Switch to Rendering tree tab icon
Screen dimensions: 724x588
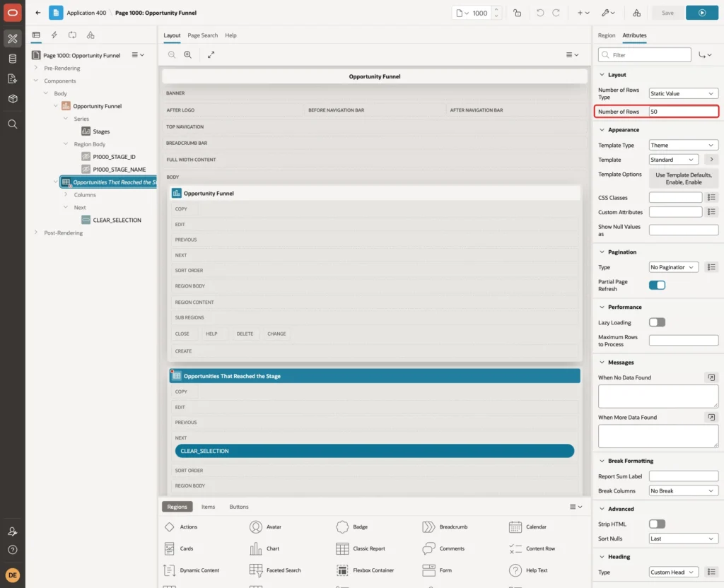[x=36, y=35]
